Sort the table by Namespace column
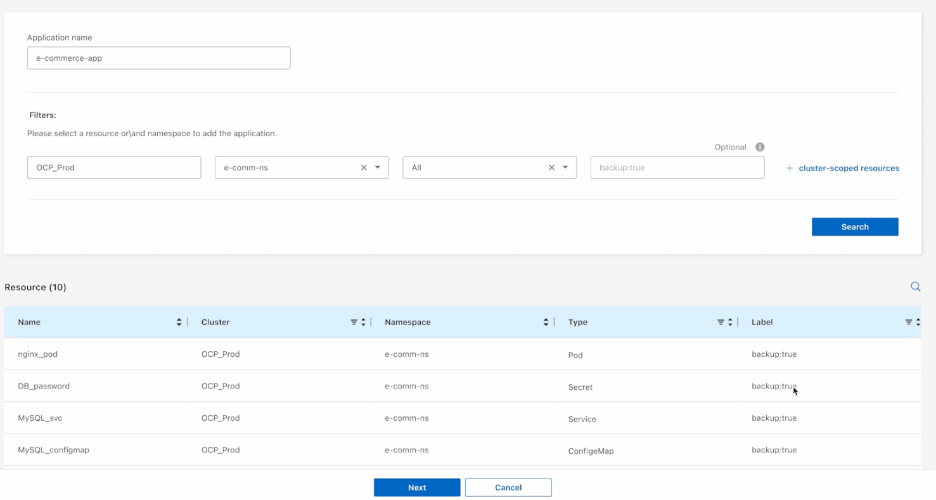 [546, 322]
